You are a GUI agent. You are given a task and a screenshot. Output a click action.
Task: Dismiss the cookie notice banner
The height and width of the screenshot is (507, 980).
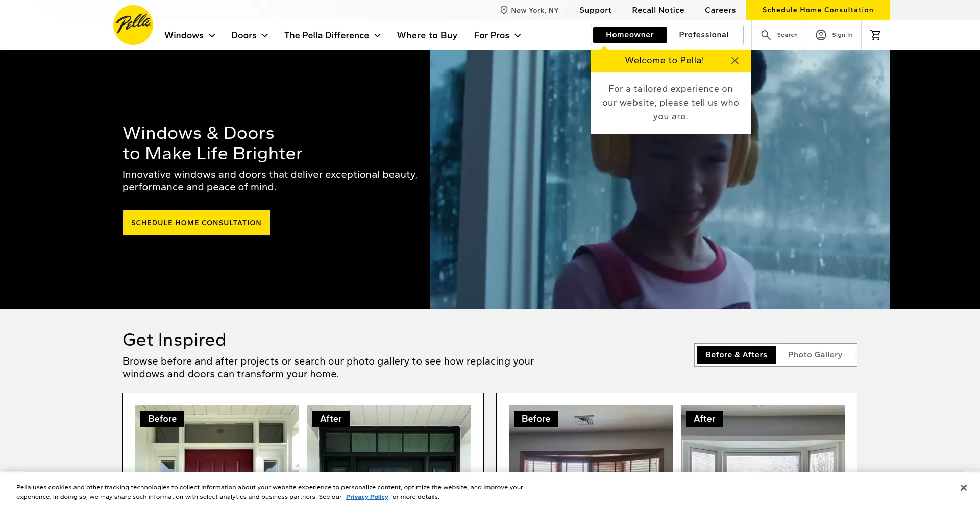(963, 488)
